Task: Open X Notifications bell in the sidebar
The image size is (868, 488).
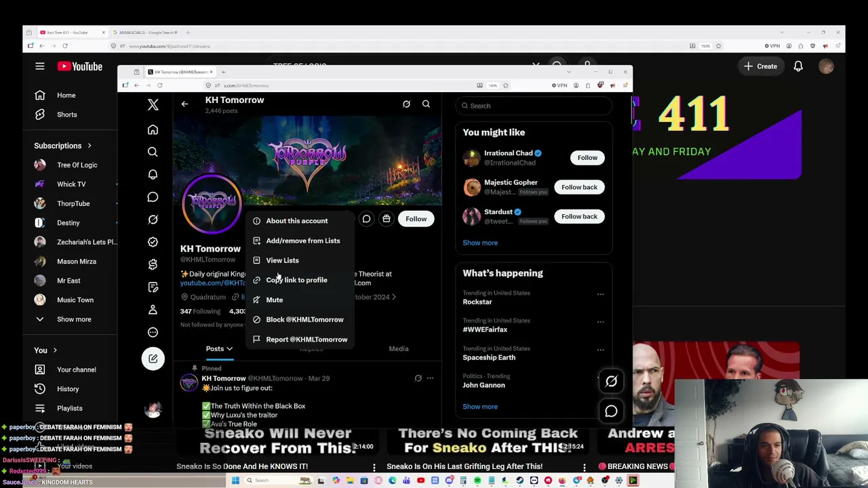Action: (153, 174)
